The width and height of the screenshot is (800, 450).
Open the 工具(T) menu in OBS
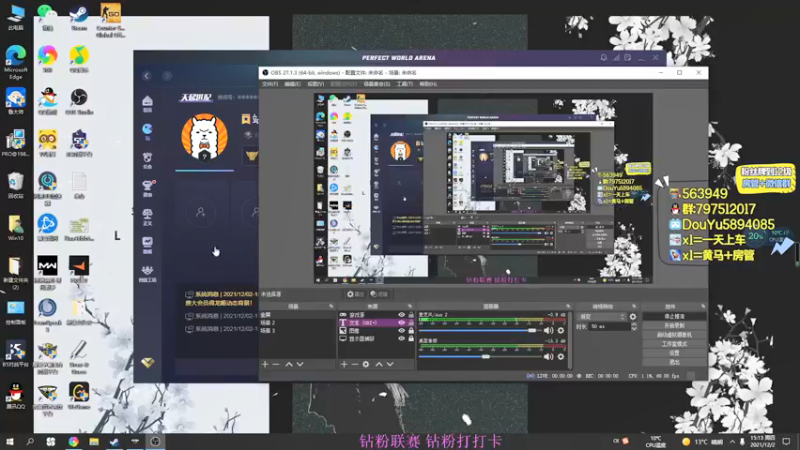click(x=405, y=84)
